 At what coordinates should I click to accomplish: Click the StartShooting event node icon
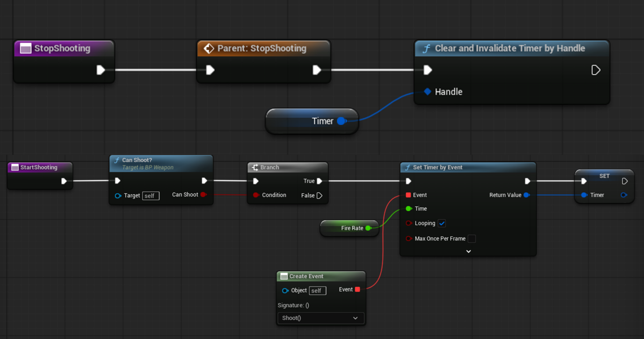coord(15,167)
